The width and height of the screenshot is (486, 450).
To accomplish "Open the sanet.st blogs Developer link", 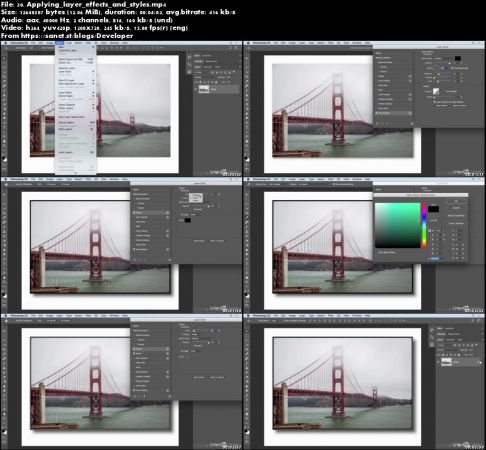I will (x=77, y=36).
